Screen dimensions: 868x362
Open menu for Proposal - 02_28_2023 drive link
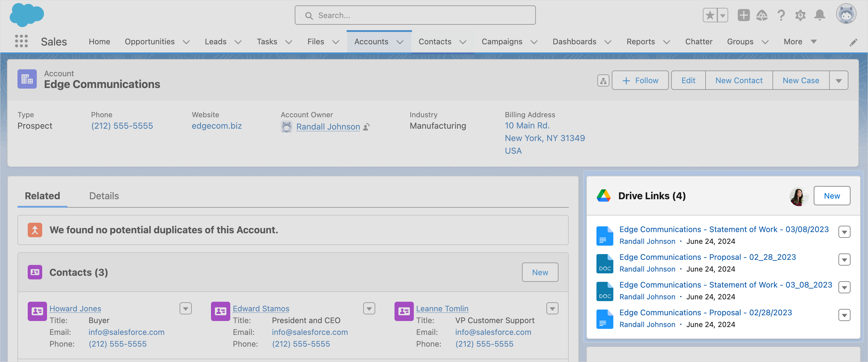[x=844, y=260]
